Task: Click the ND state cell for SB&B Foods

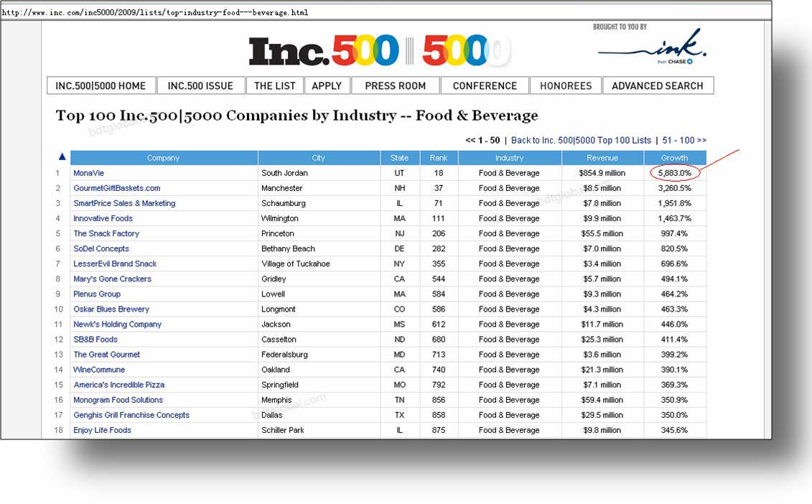Action: (x=399, y=340)
